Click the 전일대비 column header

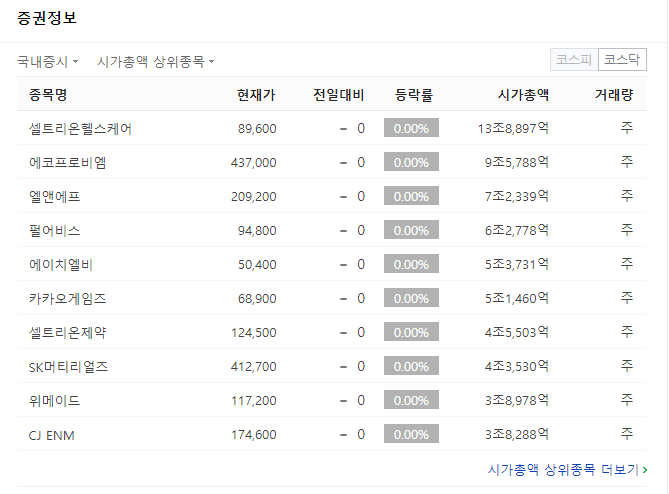(339, 94)
